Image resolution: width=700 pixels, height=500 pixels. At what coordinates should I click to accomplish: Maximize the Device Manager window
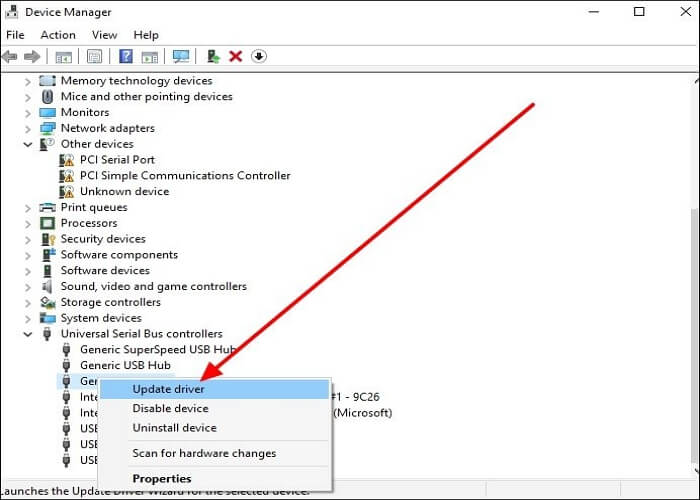[639, 12]
